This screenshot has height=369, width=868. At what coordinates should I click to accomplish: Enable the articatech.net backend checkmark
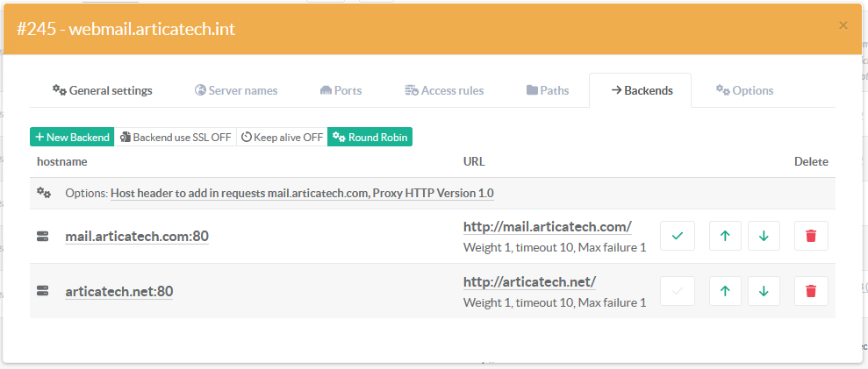click(677, 291)
